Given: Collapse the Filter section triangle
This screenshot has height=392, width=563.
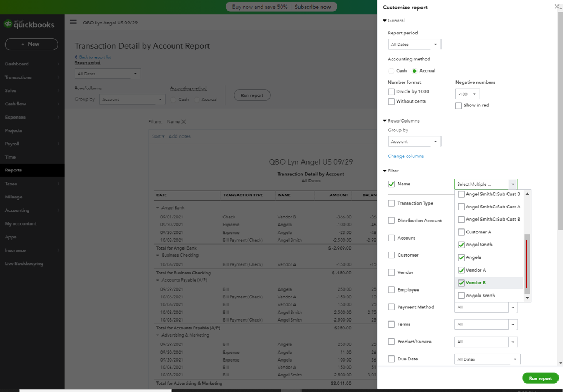Looking at the screenshot, I should (x=384, y=171).
